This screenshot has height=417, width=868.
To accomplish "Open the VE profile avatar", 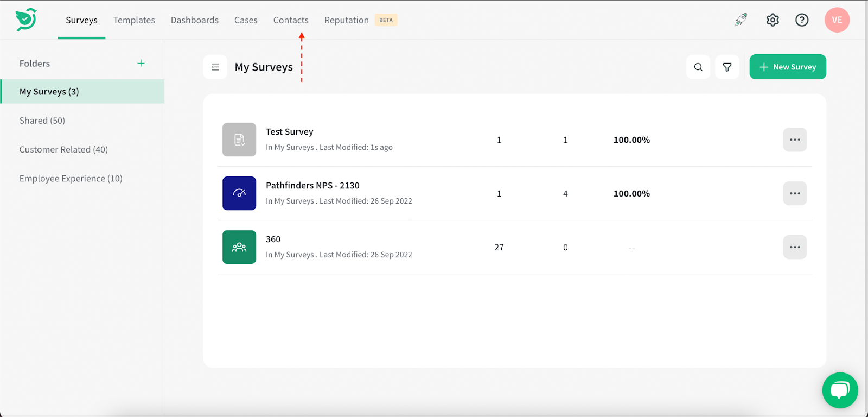I will 837,20.
